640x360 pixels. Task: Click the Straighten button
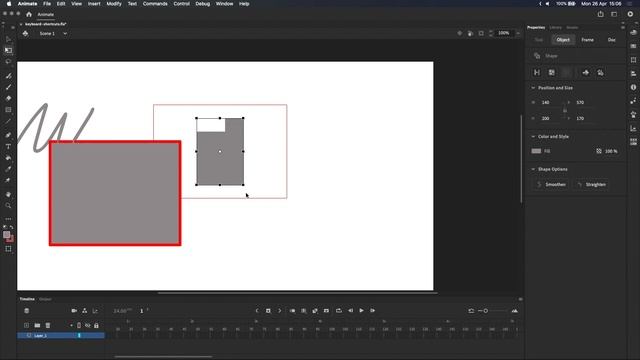591,184
